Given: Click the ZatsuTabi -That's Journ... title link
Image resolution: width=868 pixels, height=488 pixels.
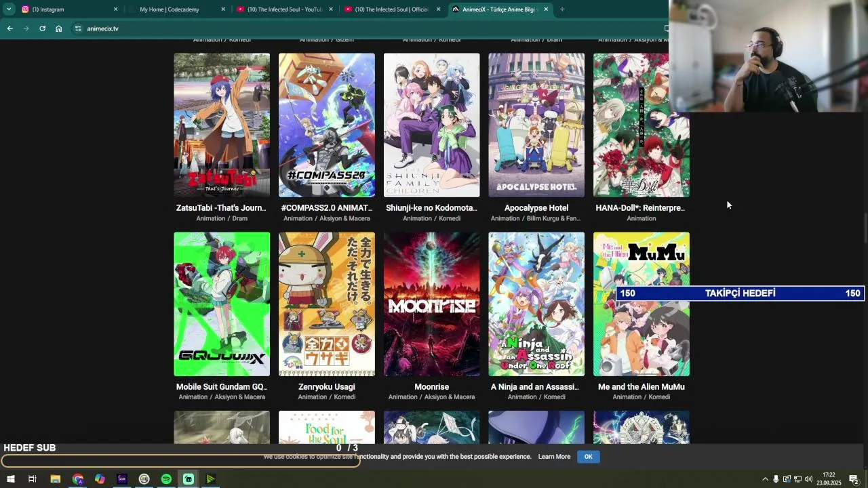Looking at the screenshot, I should 221,208.
